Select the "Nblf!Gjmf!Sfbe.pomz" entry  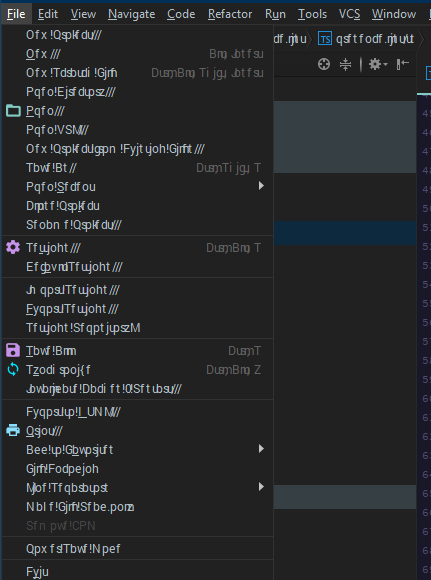[x=137, y=507]
